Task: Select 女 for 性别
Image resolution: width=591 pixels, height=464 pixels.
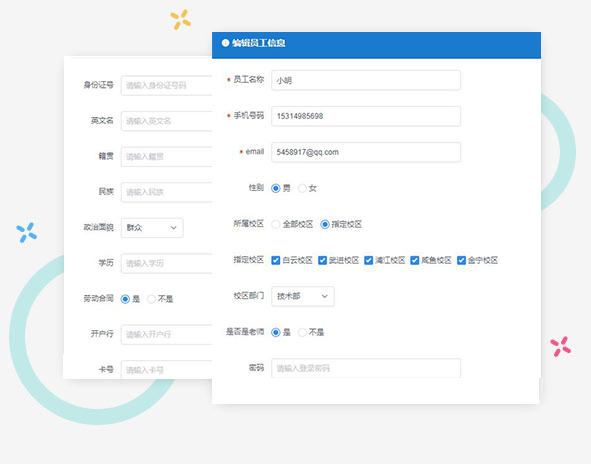Action: 302,188
